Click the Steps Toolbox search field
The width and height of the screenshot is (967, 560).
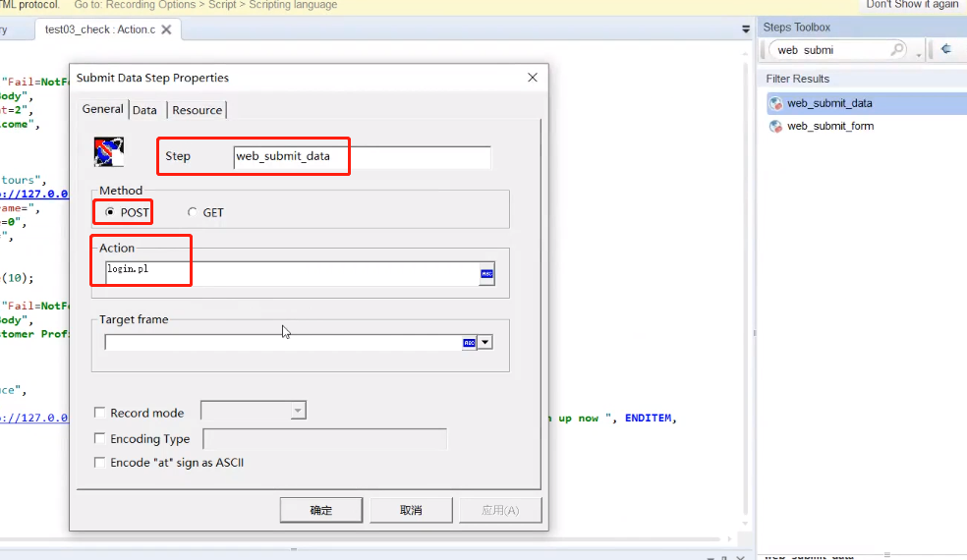click(832, 50)
